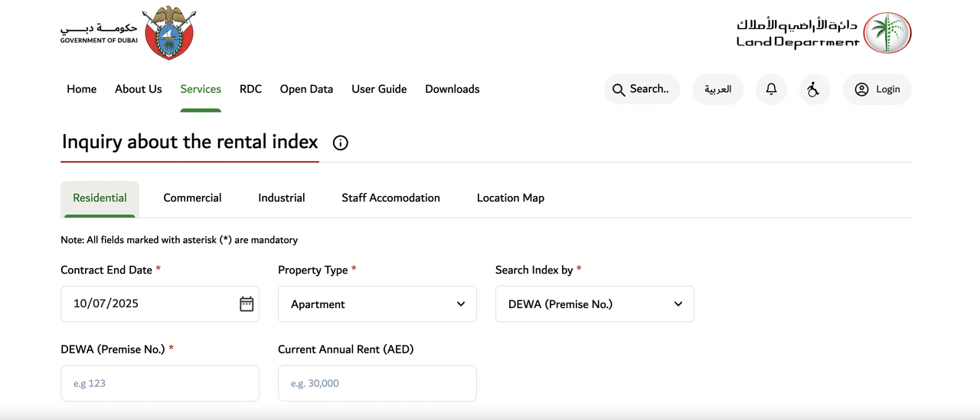Select the Location Map tab

(x=510, y=198)
